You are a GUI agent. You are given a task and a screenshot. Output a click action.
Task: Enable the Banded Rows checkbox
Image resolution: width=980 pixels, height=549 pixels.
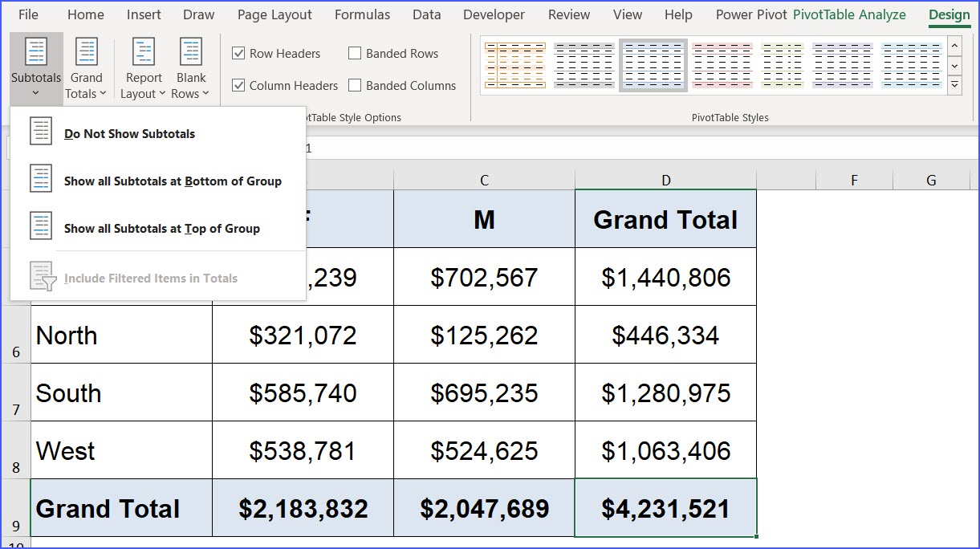355,53
